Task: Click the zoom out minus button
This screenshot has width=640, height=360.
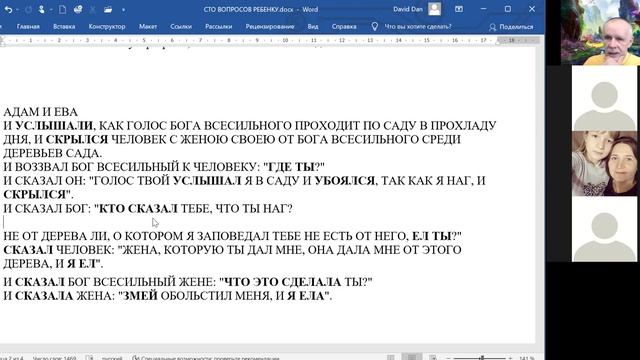Action: tap(448, 358)
